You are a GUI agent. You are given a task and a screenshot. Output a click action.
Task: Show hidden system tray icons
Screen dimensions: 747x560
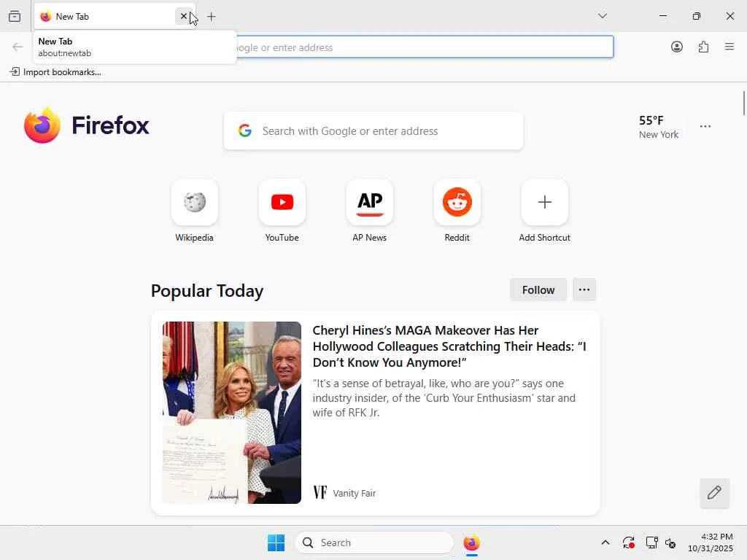pos(605,542)
